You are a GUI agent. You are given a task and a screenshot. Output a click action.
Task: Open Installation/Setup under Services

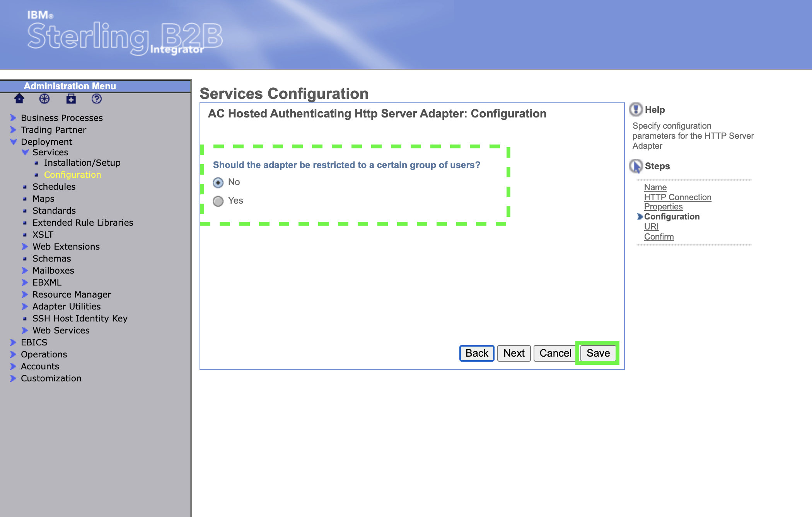coord(82,163)
